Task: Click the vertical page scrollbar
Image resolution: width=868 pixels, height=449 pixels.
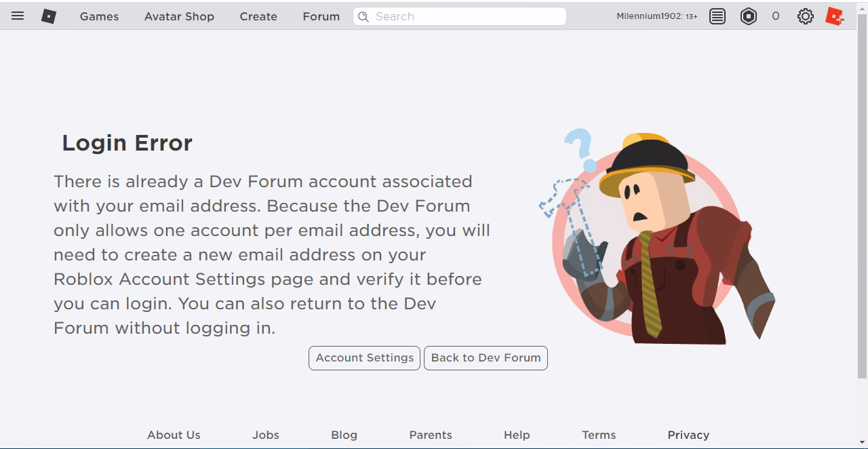Action: [x=862, y=197]
